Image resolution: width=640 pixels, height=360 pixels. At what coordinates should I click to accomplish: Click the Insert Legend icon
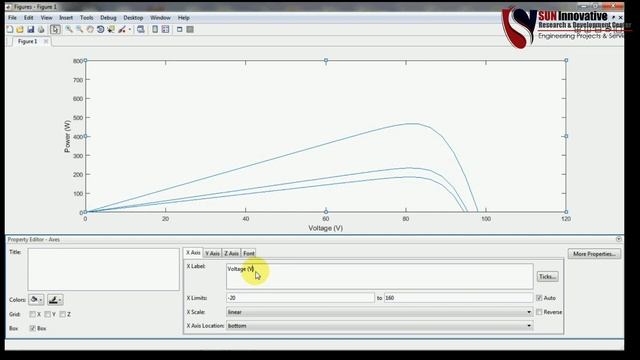click(165, 29)
